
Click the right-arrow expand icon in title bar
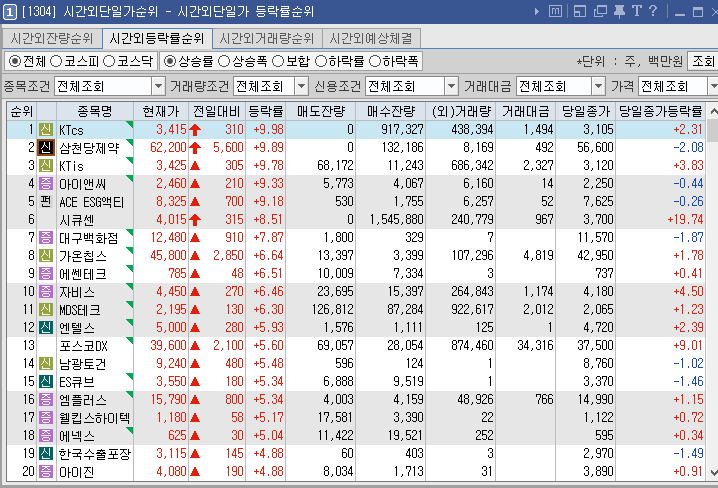537,11
